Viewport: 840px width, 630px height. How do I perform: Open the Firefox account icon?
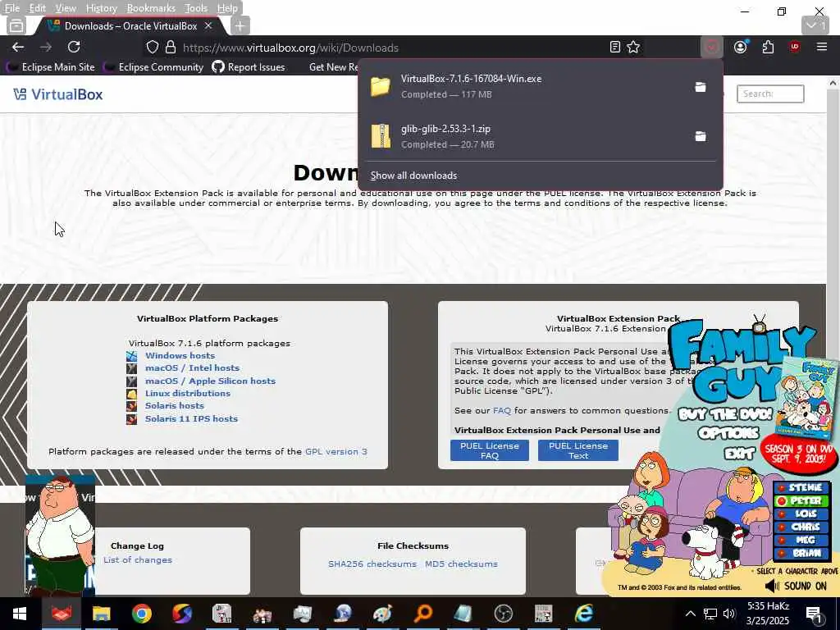(741, 47)
